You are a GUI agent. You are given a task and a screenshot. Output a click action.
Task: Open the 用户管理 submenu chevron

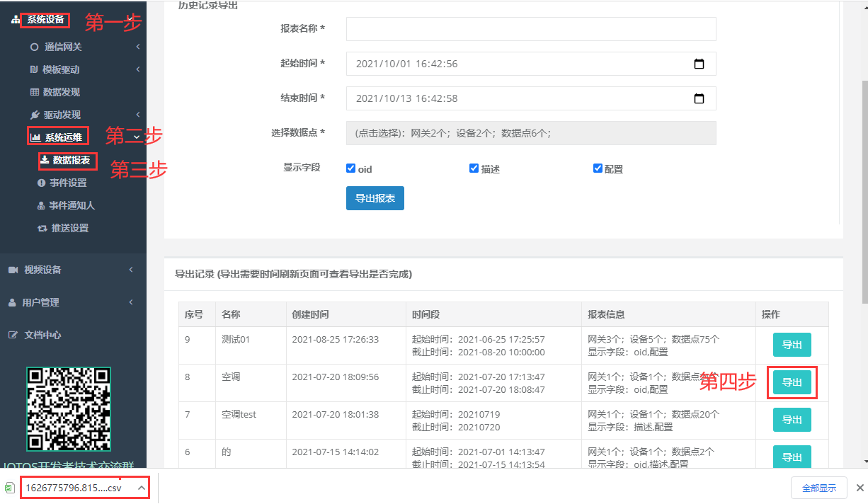click(130, 302)
